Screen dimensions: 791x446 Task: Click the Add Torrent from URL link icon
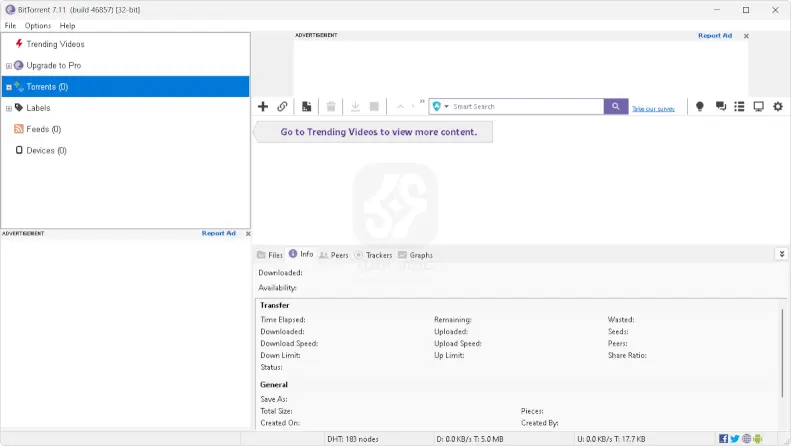coord(282,106)
